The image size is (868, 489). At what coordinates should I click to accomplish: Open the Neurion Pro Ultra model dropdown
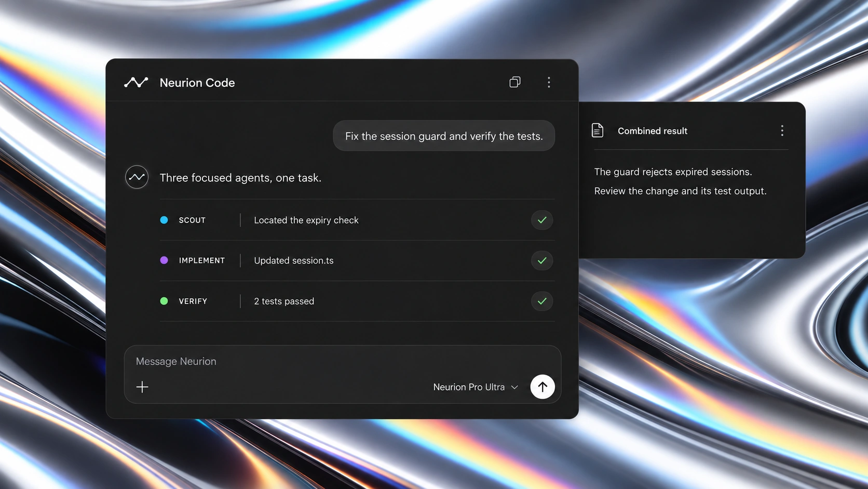(476, 387)
